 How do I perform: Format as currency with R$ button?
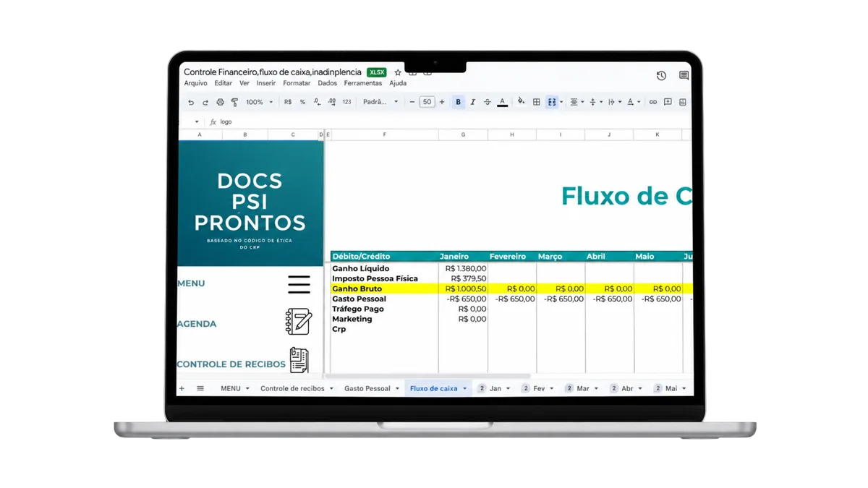288,103
